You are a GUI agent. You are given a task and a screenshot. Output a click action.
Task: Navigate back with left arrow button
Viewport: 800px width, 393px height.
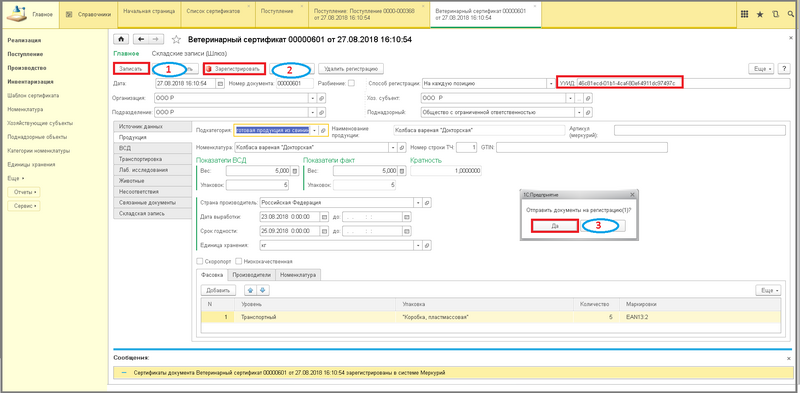click(x=141, y=39)
